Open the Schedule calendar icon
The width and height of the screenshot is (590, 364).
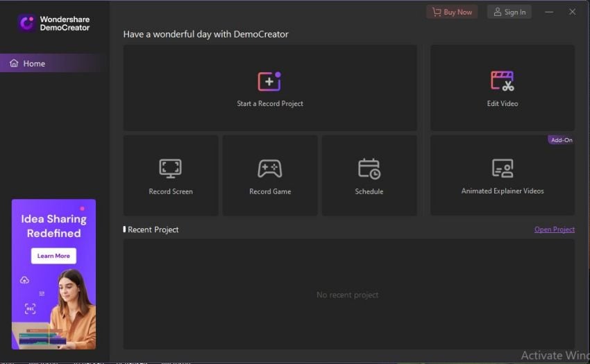pyautogui.click(x=369, y=168)
